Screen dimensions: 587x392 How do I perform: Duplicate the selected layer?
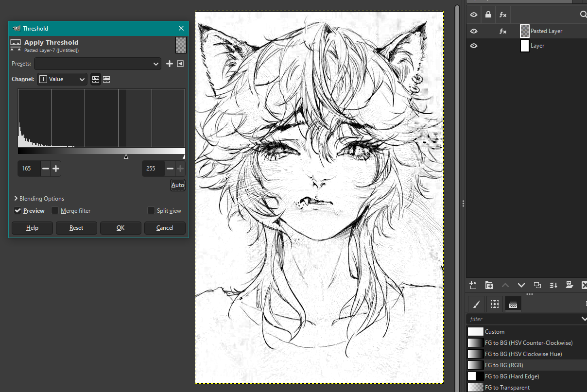tap(537, 285)
